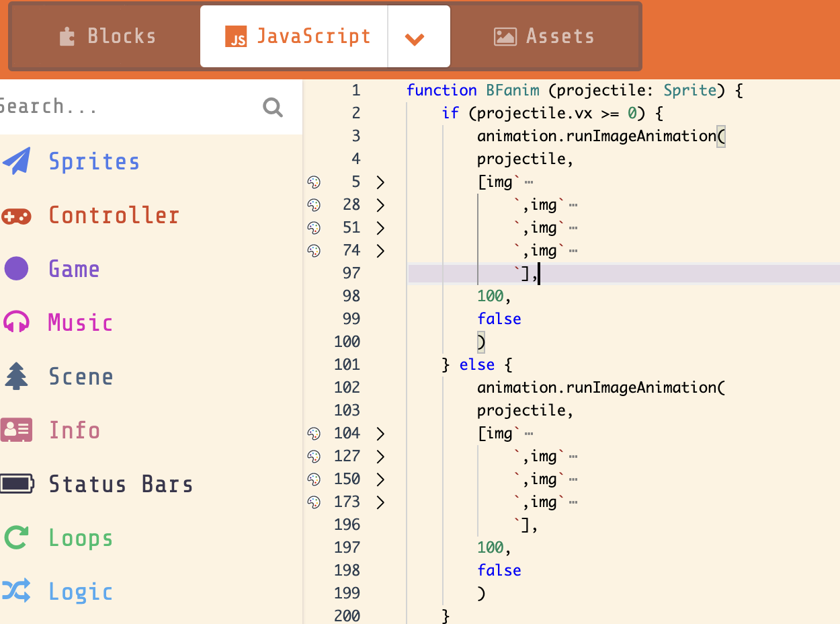Click the false keyword on line 198
840x624 pixels.
499,570
